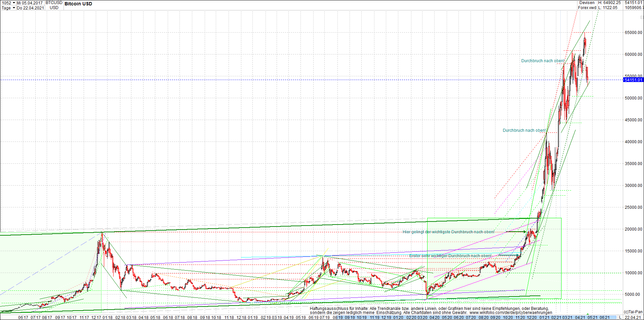The width and height of the screenshot is (644, 320).
Task: Select 'Erster sehr wichtiger Durchbruch' annotation
Action: pos(450,256)
